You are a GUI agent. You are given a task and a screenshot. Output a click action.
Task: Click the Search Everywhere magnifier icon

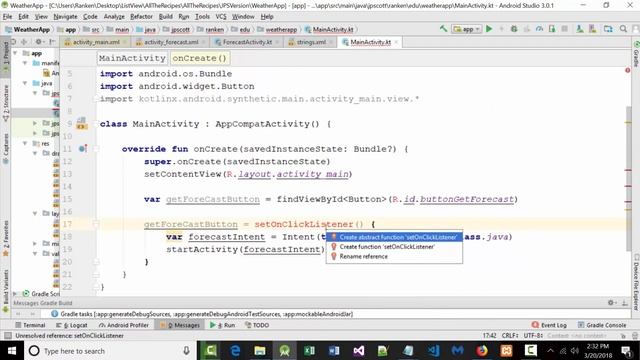tap(623, 29)
